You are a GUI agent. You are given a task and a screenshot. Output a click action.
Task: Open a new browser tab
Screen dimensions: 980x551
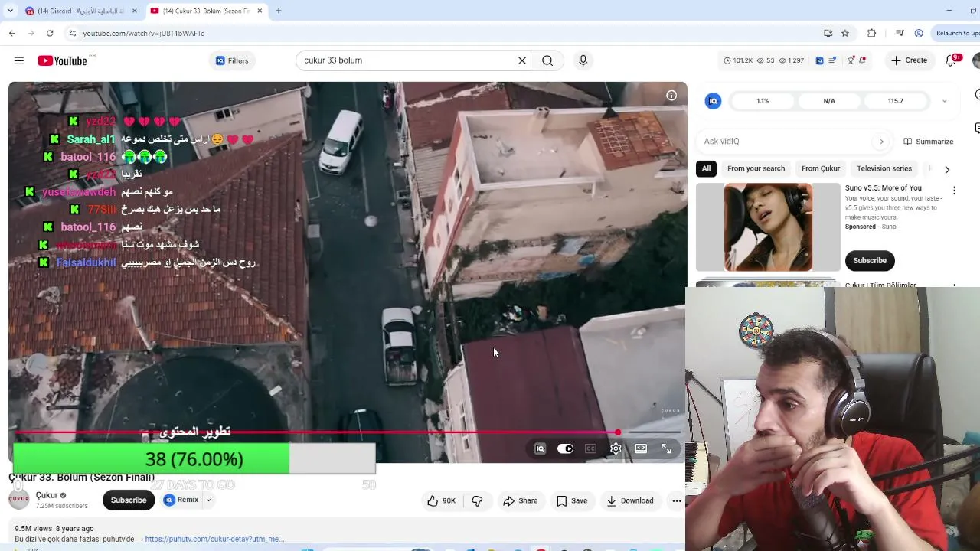[279, 11]
